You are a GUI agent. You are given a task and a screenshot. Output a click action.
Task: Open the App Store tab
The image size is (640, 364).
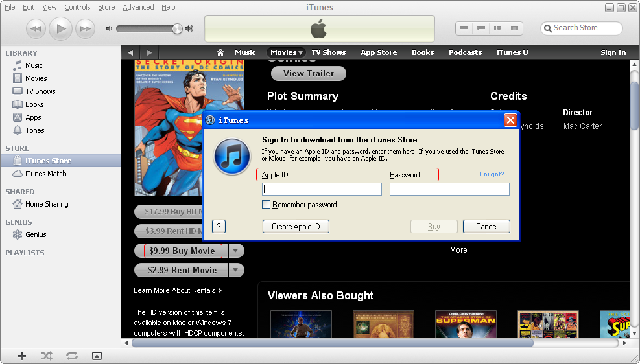point(379,52)
